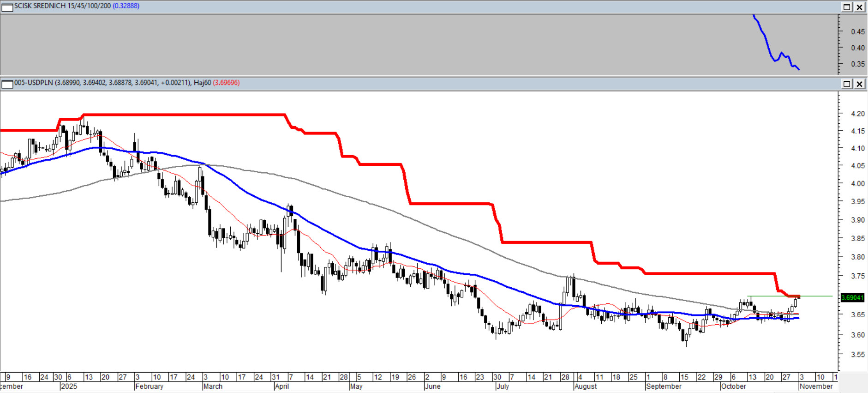The width and height of the screenshot is (868, 393).
Task: Click the 2025 year label on timeline
Action: coord(69,386)
